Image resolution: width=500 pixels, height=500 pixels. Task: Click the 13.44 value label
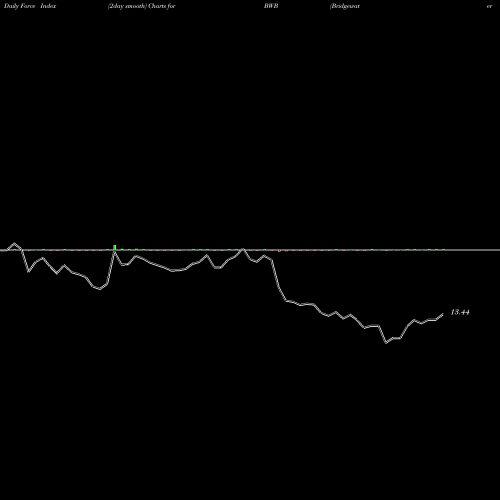[x=460, y=312]
